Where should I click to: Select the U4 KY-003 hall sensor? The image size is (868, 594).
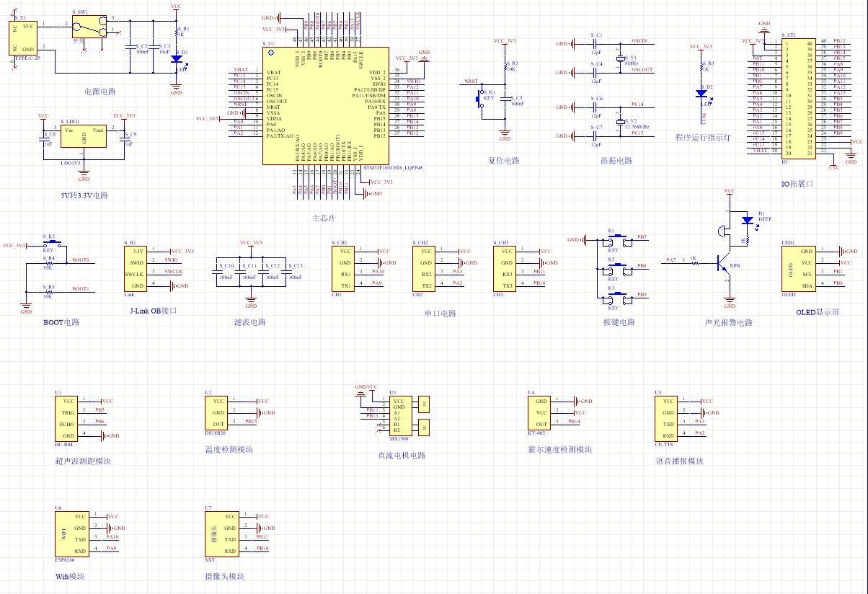[541, 412]
